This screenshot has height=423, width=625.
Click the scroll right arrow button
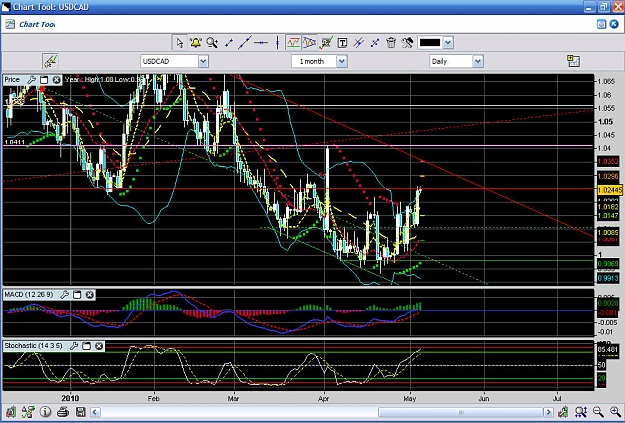point(548,412)
